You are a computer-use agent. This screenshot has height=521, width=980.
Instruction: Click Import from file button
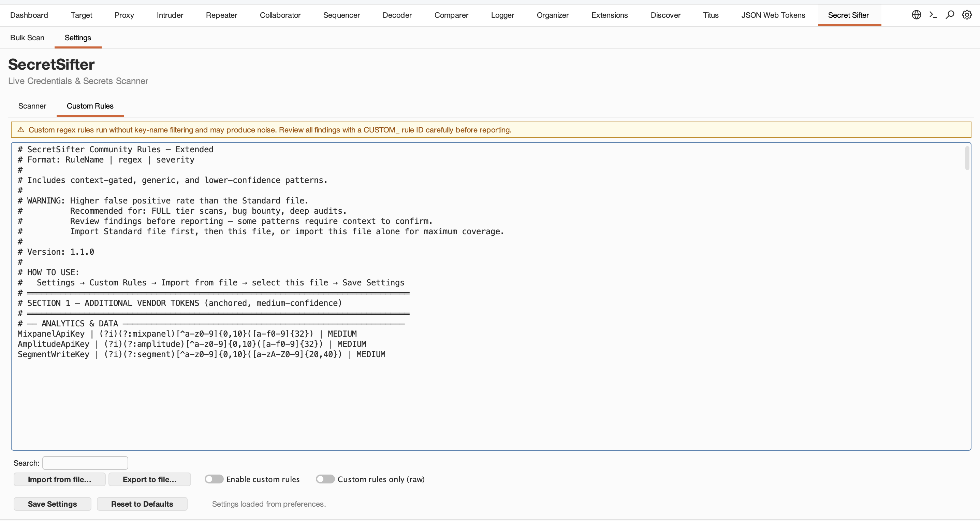59,479
